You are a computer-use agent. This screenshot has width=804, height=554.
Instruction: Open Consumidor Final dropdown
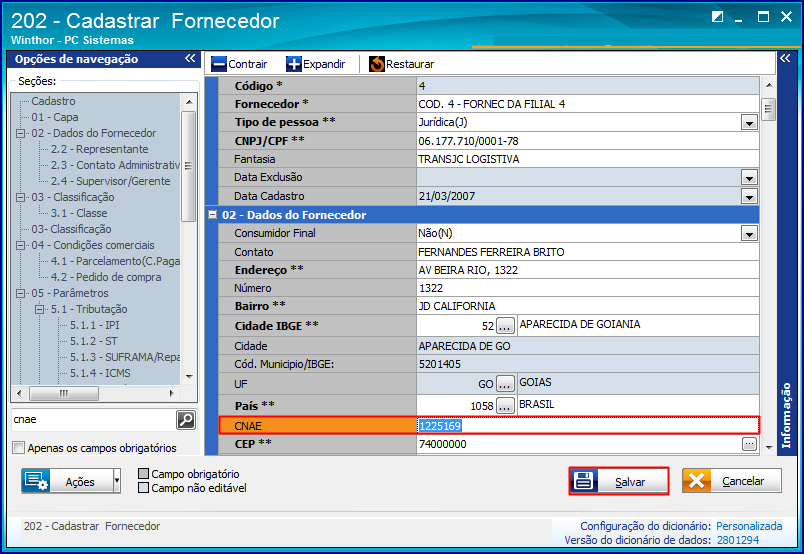pos(749,233)
